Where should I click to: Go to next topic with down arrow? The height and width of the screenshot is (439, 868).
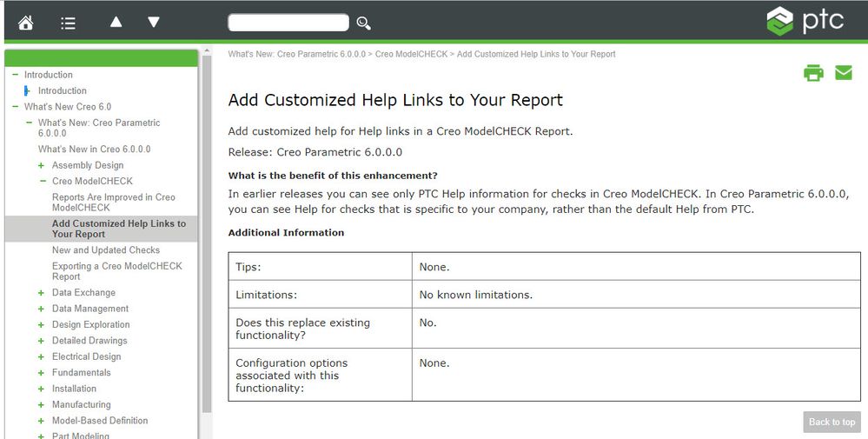[154, 22]
